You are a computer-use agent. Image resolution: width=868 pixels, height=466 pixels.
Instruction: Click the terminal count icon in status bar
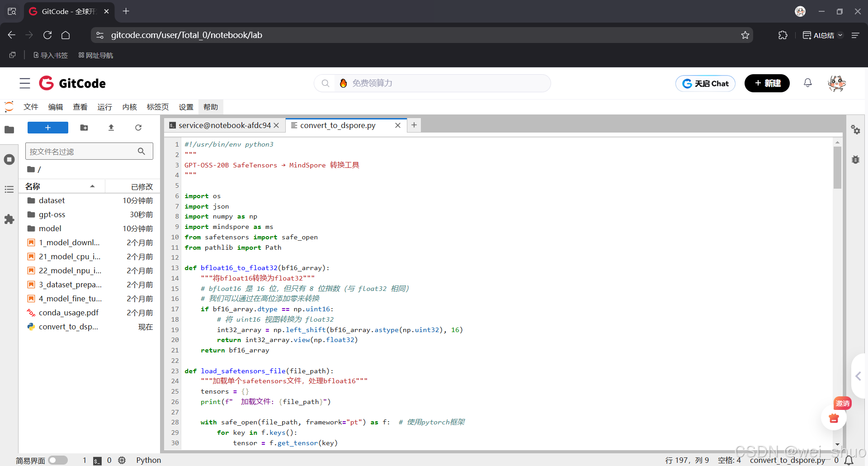(x=97, y=461)
